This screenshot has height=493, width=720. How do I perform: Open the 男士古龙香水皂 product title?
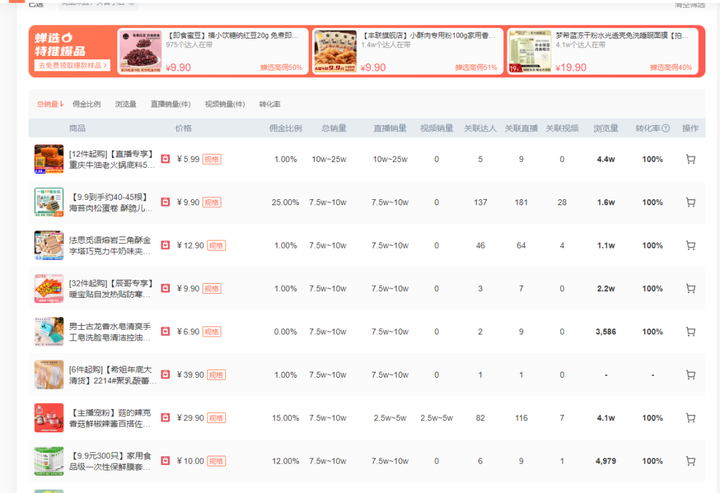click(110, 332)
